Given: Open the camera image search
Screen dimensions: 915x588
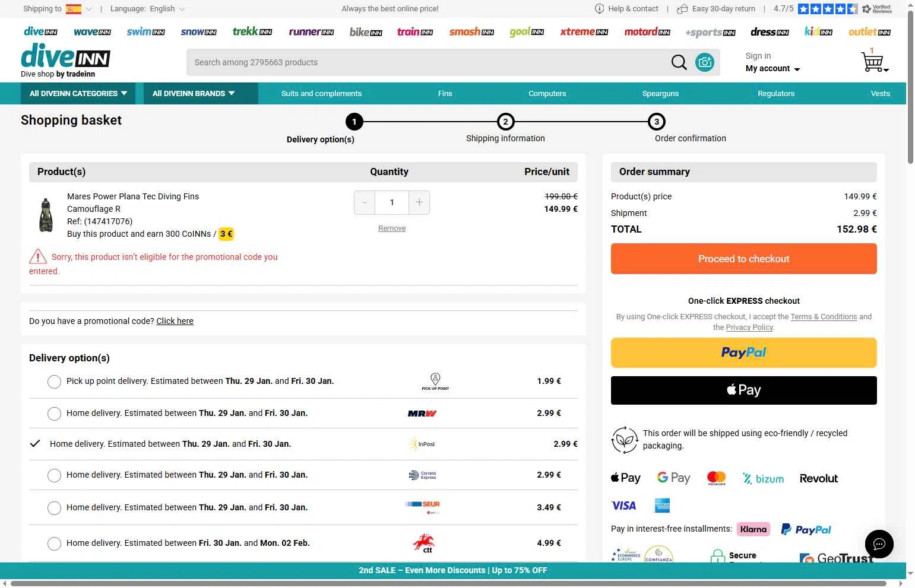Looking at the screenshot, I should [705, 62].
